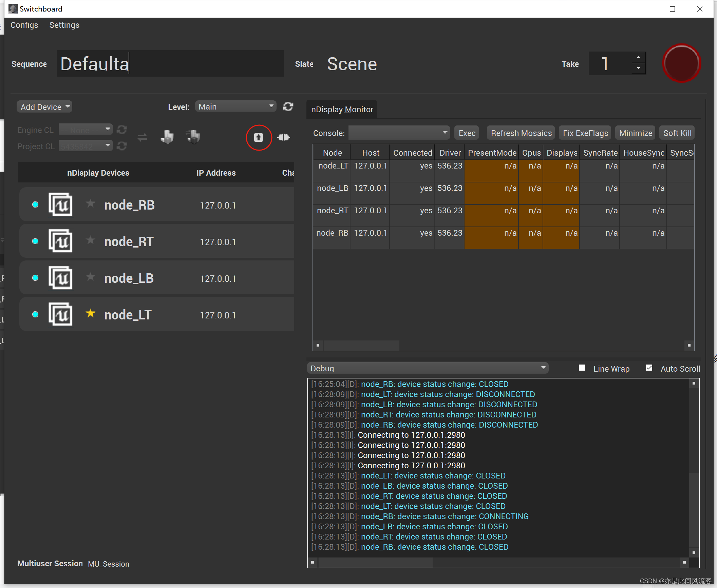
Task: Open the Level dropdown showing Main
Action: click(x=236, y=106)
